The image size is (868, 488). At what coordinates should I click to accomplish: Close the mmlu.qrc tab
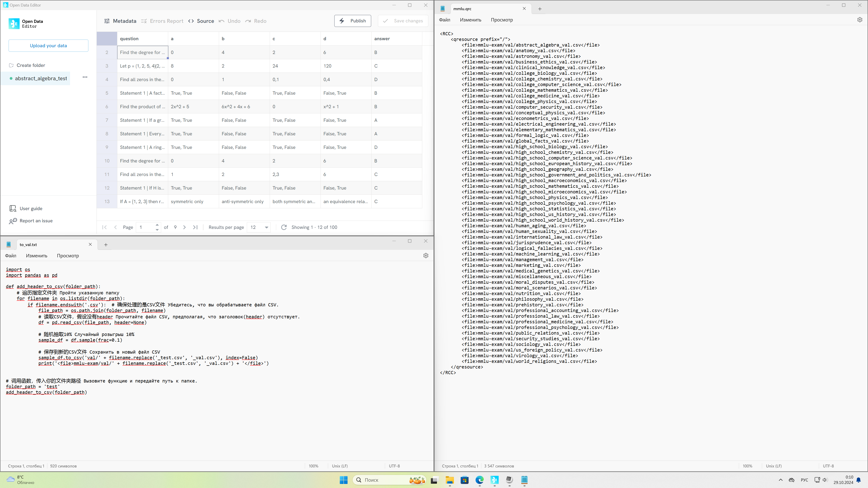point(524,9)
